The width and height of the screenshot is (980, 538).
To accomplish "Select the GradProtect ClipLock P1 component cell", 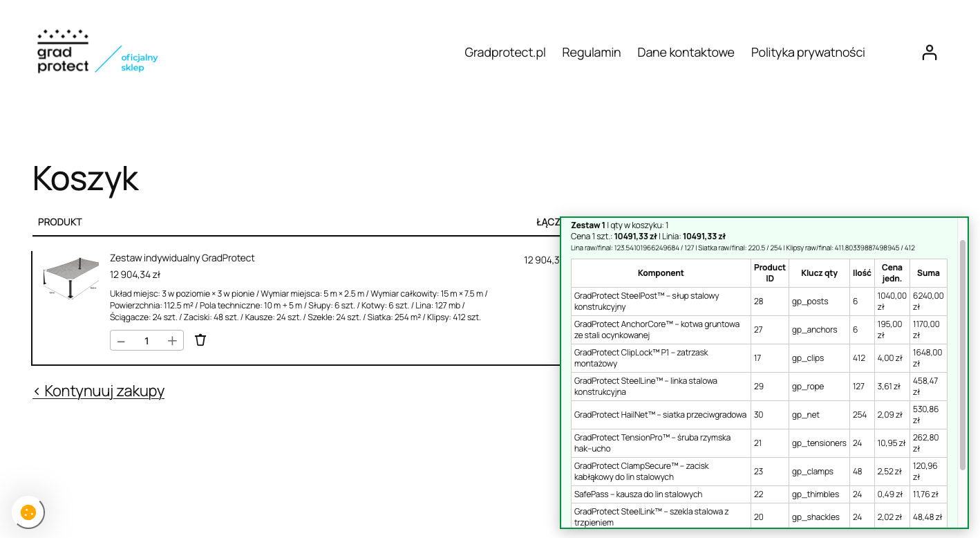I will pos(661,358).
